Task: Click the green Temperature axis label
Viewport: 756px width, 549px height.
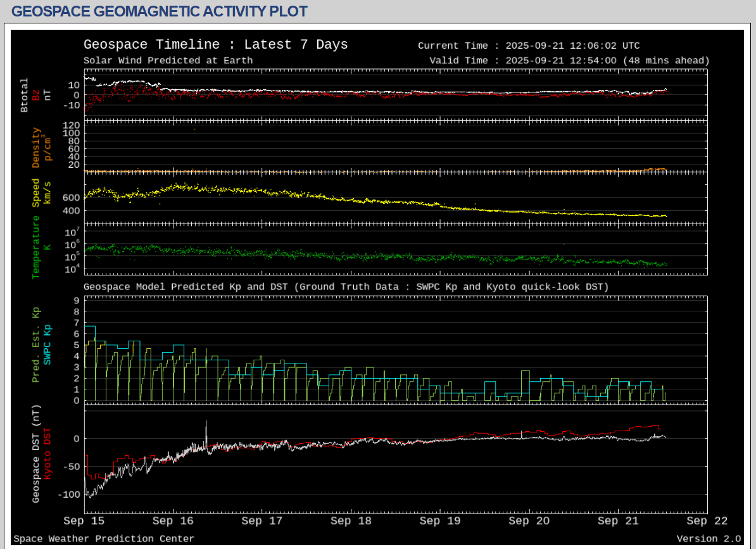Action: [x=36, y=247]
